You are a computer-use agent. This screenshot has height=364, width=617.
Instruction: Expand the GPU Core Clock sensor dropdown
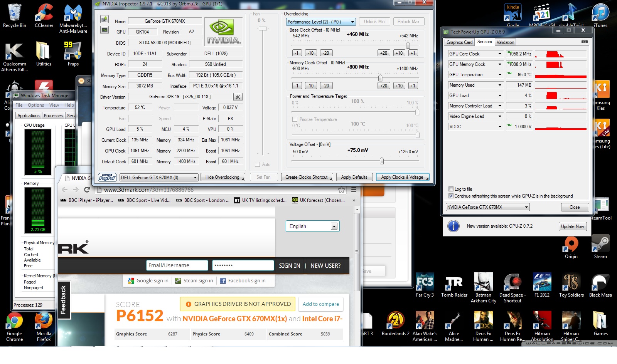[x=500, y=54]
